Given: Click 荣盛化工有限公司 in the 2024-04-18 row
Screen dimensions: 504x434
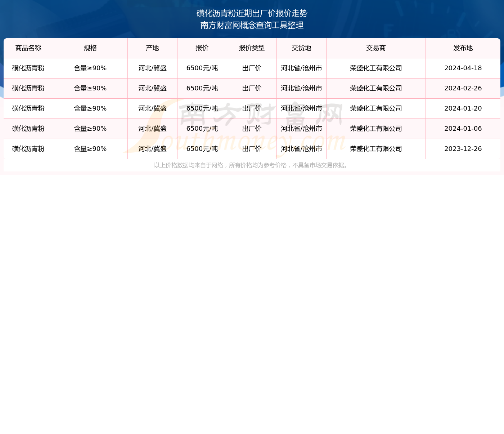Looking at the screenshot, I should point(376,68).
